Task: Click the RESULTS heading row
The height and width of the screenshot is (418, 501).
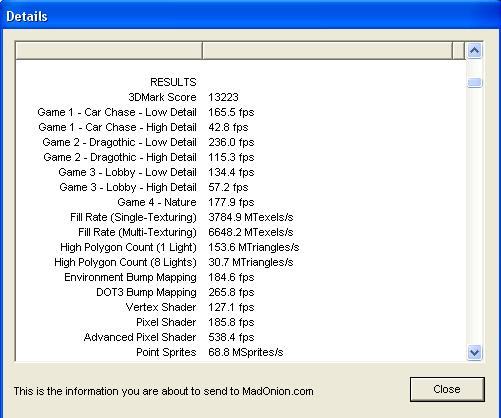Action: click(x=173, y=82)
